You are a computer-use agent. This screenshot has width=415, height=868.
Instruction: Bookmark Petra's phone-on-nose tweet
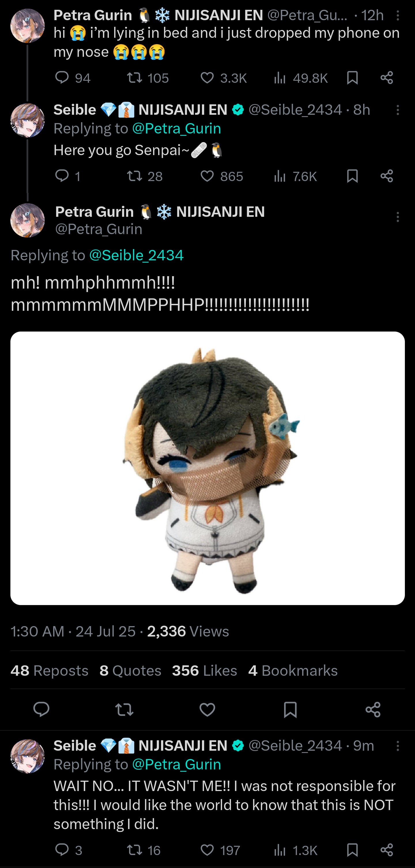coord(352,78)
